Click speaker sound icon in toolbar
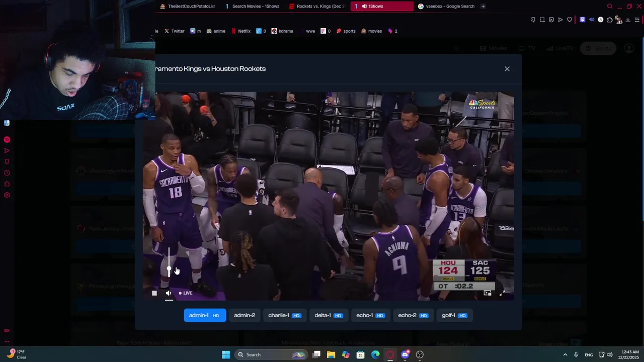Image resolution: width=644 pixels, height=362 pixels. point(592,20)
